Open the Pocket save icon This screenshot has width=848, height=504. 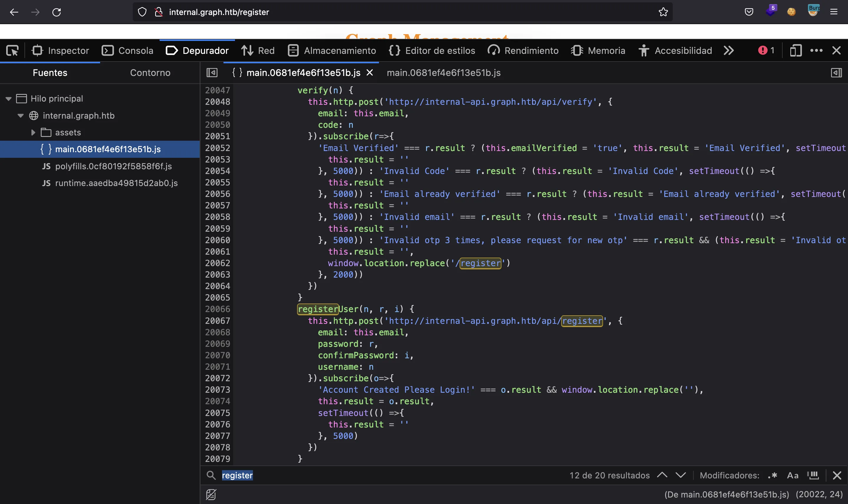749,12
